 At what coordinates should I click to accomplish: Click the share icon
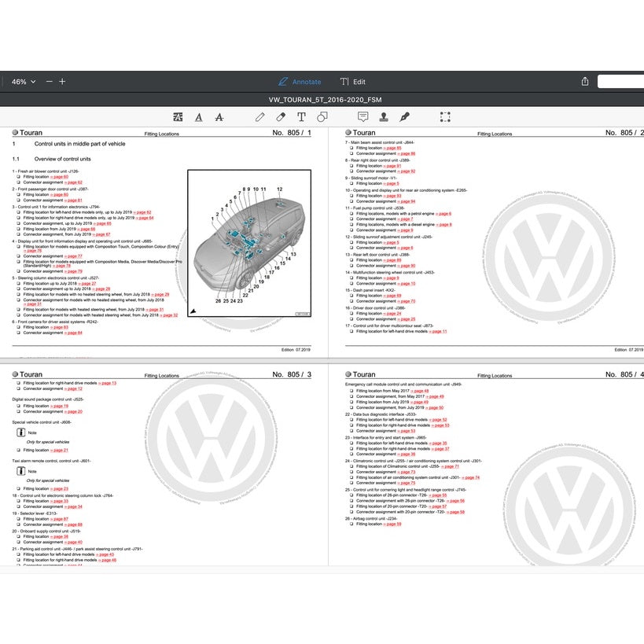[x=585, y=82]
